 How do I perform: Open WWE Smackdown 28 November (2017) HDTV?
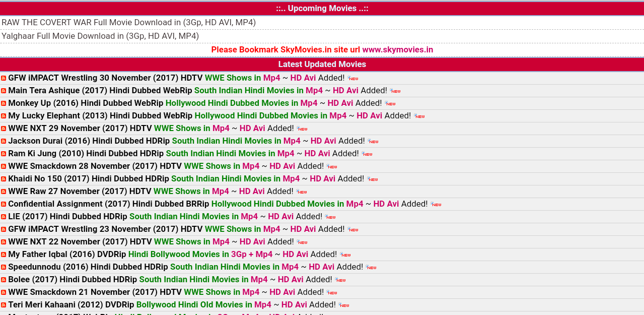coord(95,166)
